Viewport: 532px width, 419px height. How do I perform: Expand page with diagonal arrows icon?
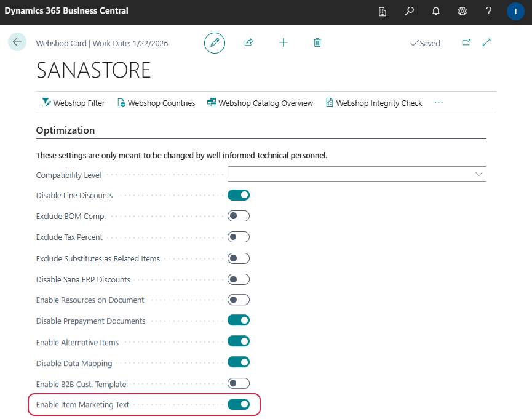point(486,42)
